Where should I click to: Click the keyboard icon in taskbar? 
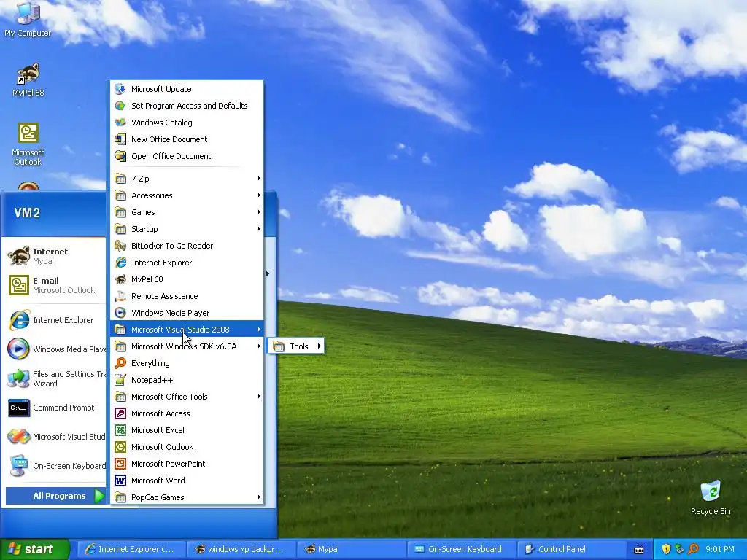(639, 550)
